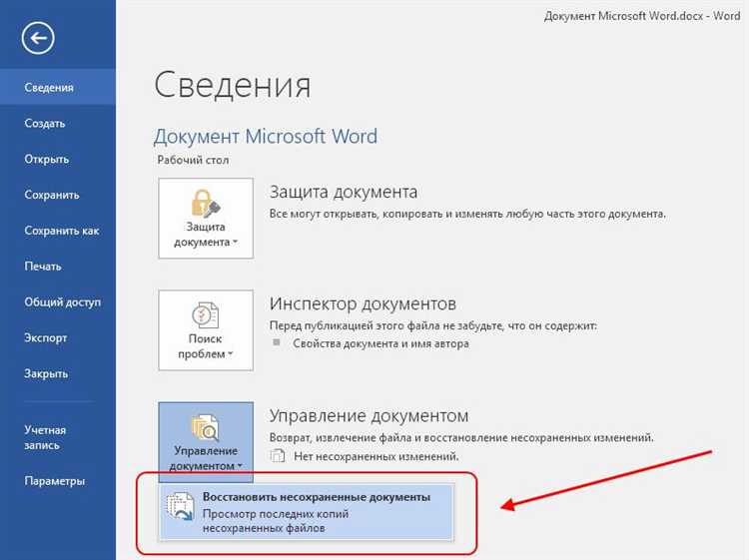Expand the Поиск проблем dropdown arrow
The height and width of the screenshot is (560, 749).
[x=231, y=354]
